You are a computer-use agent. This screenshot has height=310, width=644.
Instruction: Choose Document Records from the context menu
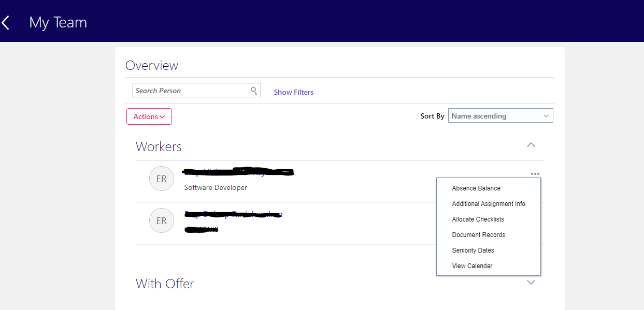478,234
